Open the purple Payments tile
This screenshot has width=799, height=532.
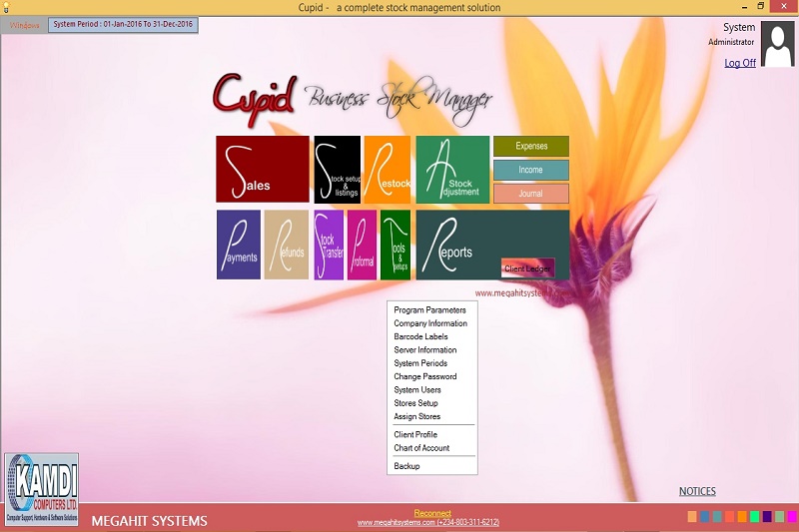pyautogui.click(x=238, y=244)
